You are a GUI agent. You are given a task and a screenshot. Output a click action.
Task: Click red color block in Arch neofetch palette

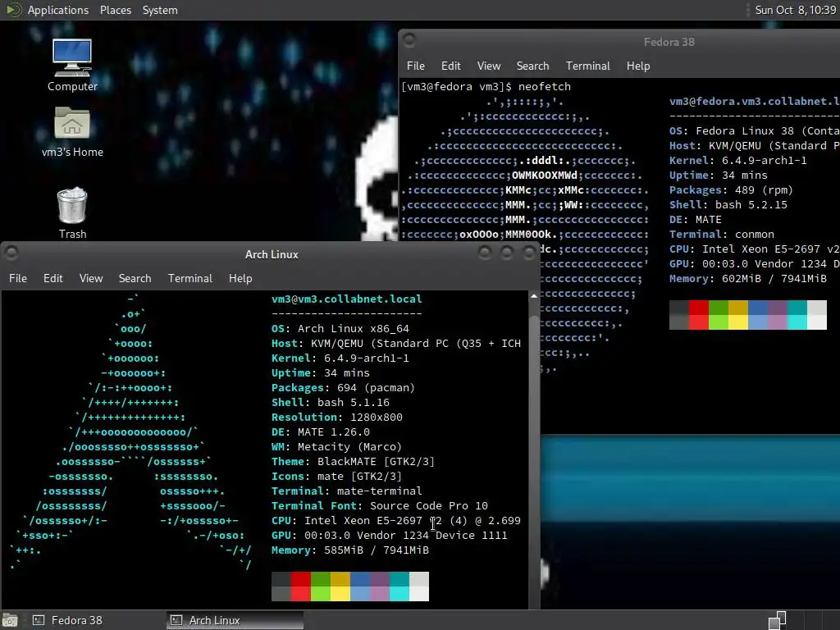tap(300, 586)
